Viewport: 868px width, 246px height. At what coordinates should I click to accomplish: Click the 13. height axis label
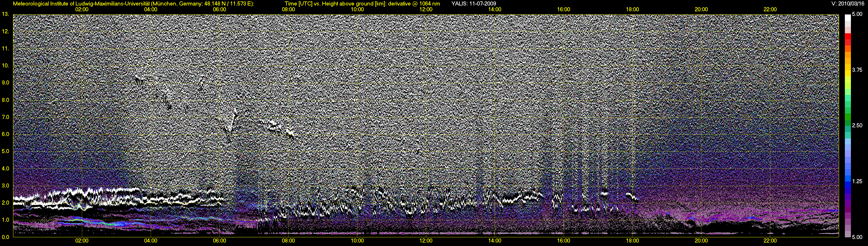click(x=6, y=14)
